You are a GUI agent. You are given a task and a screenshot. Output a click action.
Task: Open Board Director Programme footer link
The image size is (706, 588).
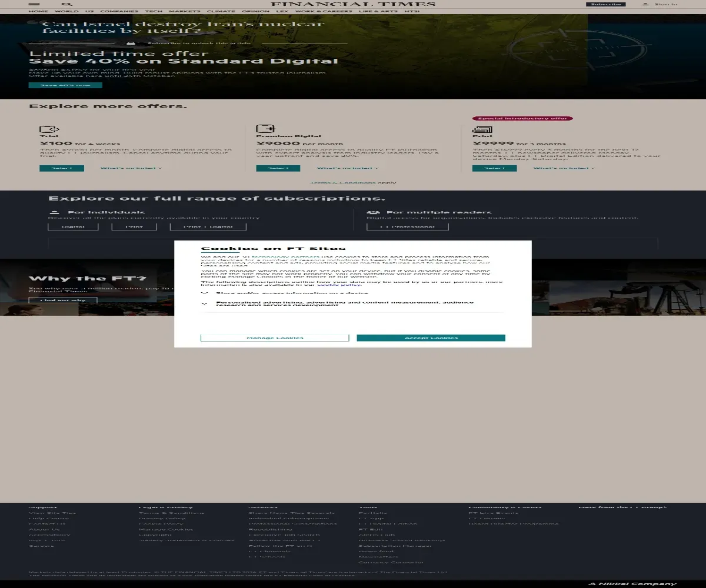514,523
